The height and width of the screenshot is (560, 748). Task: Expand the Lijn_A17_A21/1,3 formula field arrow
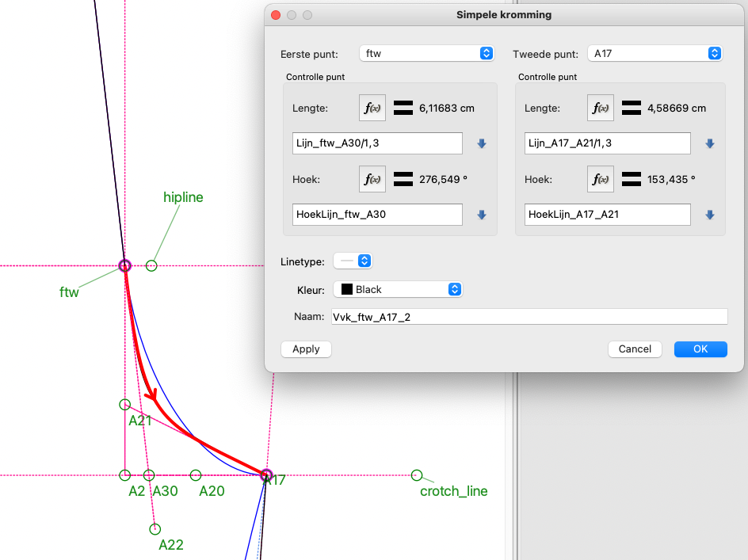tap(710, 143)
